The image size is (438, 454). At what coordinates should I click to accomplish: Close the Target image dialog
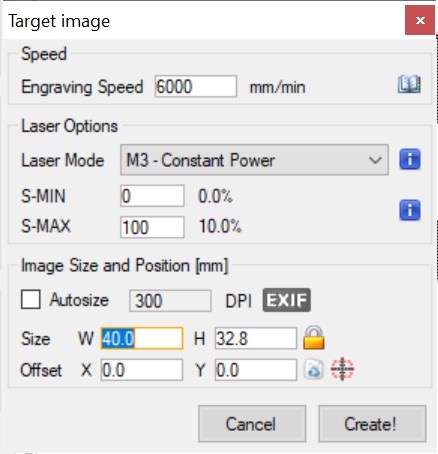coord(420,20)
